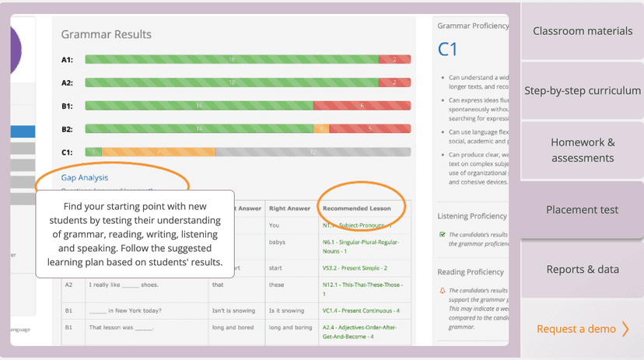Viewport: 644px width, 360px height.
Task: Open Singular-Plural-Regular-Nouns - 1 lesson link
Action: [x=362, y=246]
